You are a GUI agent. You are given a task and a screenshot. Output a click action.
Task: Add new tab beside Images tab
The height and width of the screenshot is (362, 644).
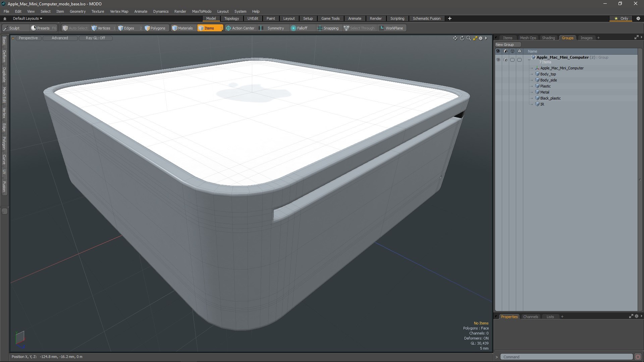tap(598, 38)
